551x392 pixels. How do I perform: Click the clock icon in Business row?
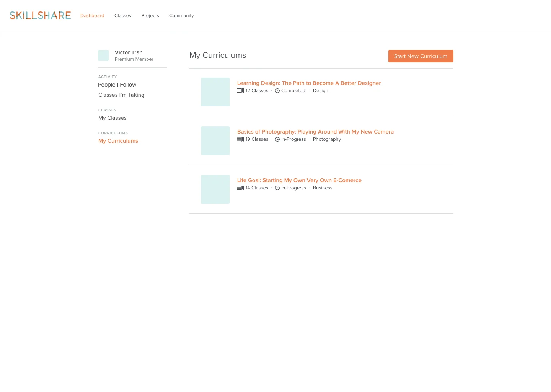[x=277, y=188]
